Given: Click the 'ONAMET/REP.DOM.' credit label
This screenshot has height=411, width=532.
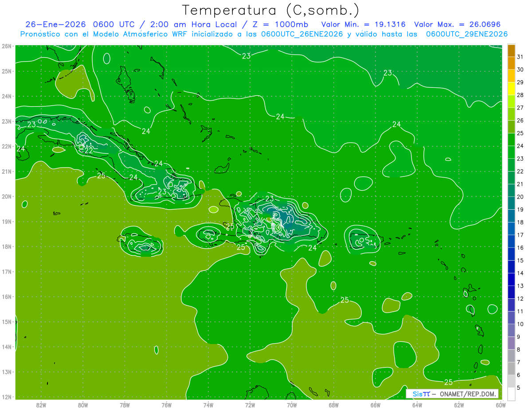Looking at the screenshot, I should [x=467, y=394].
